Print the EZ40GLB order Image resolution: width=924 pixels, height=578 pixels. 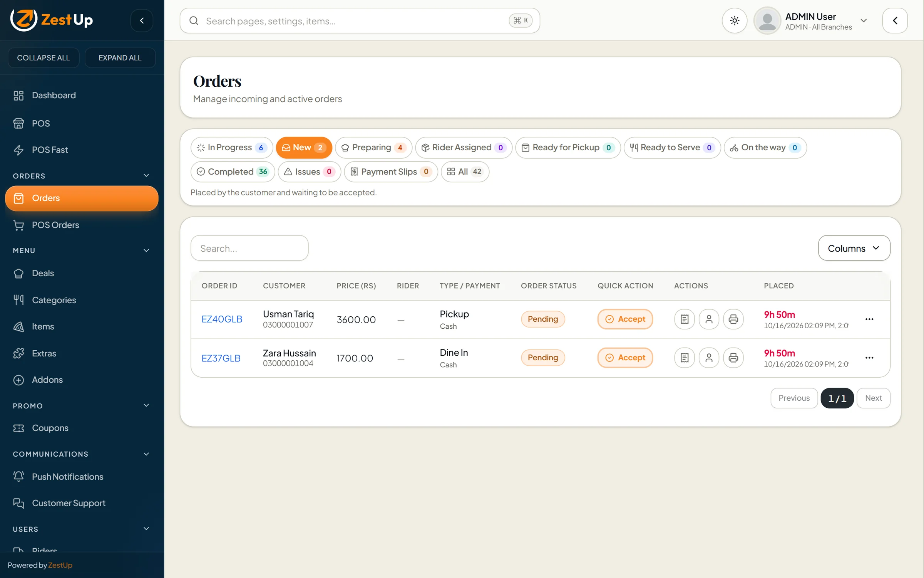point(733,319)
